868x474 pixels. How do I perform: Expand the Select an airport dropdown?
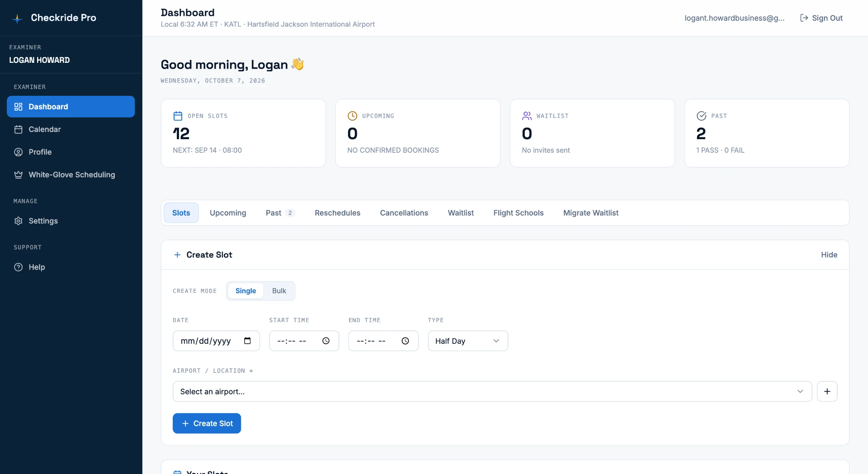tap(492, 391)
